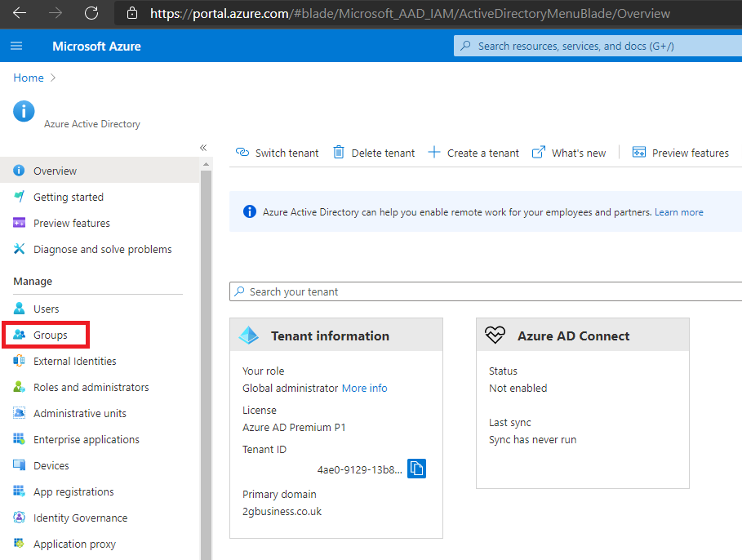This screenshot has width=742, height=560.
Task: Click the Microsoft Azure title
Action: 96,46
